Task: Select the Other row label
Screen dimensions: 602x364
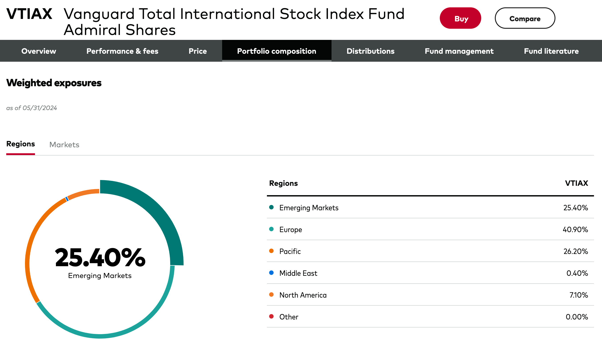Action: pyautogui.click(x=289, y=317)
